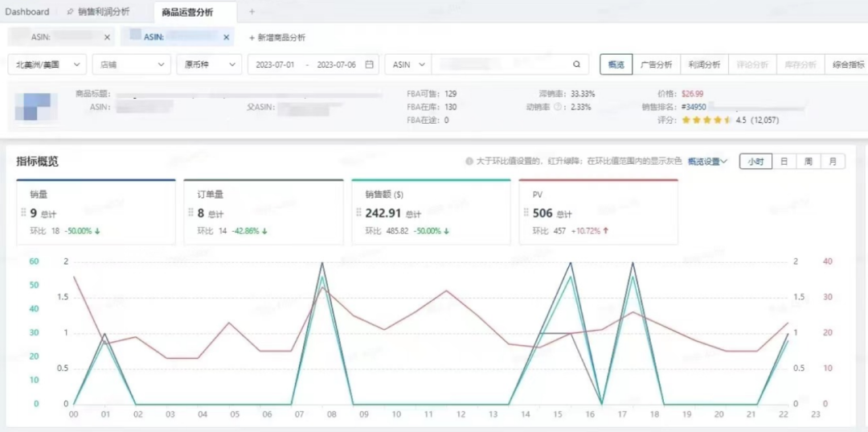Select 小时 granularity
The height and width of the screenshot is (432, 868).
tap(755, 162)
